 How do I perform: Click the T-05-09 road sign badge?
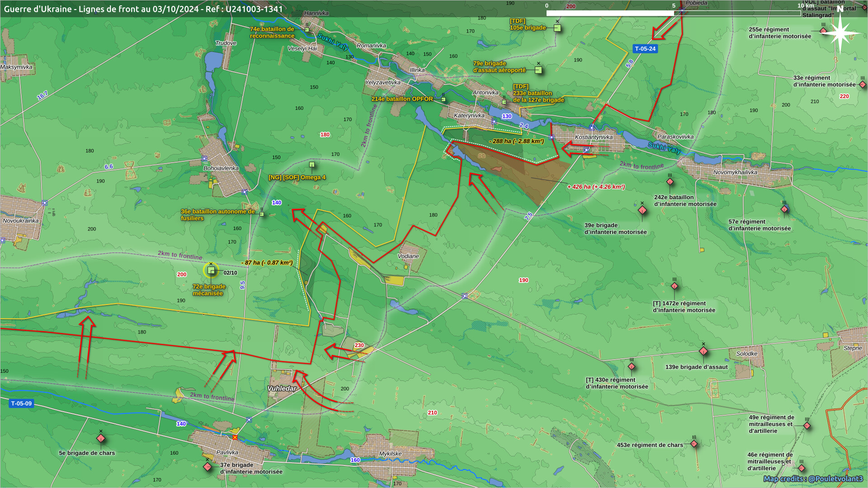pyautogui.click(x=21, y=404)
